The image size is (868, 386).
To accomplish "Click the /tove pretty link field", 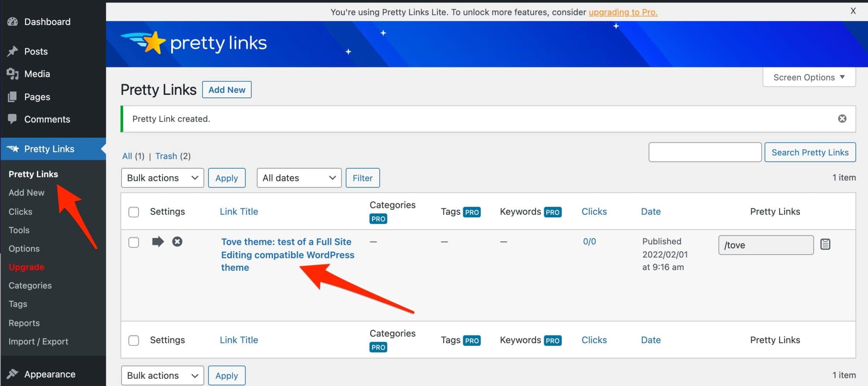I will (x=766, y=245).
